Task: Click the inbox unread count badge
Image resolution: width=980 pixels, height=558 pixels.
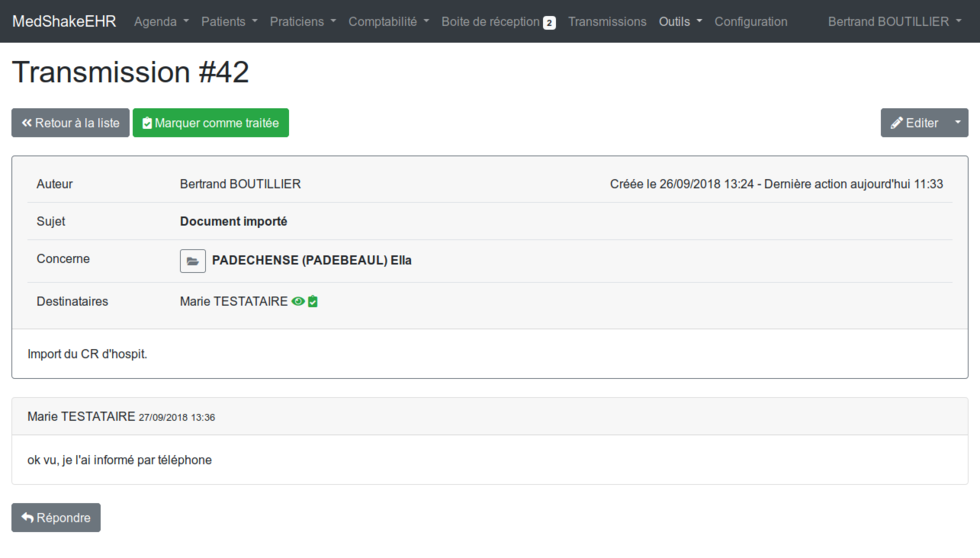Action: pos(549,23)
